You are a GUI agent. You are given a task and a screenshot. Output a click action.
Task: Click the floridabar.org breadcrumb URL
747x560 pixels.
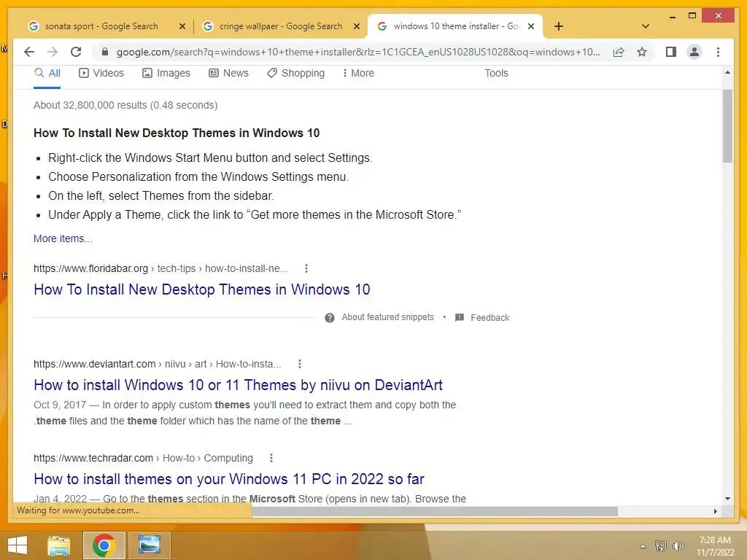click(x=160, y=268)
